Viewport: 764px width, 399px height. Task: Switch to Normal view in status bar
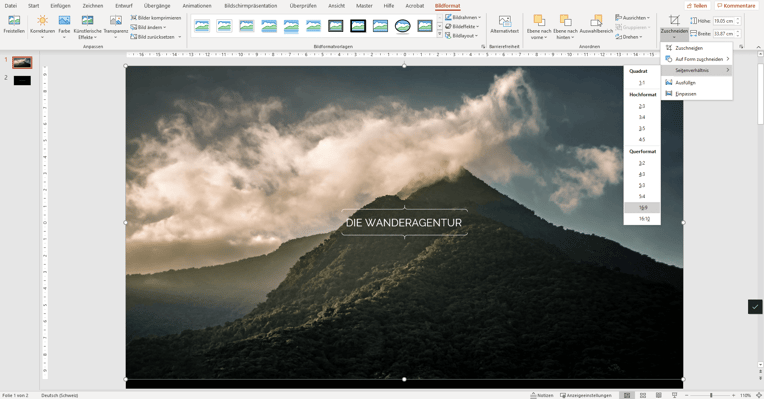(627, 395)
